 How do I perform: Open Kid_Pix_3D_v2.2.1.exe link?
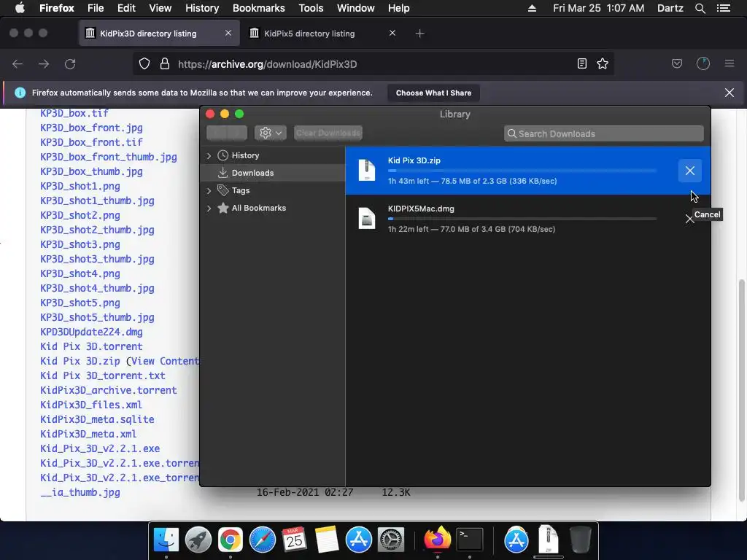(100, 448)
